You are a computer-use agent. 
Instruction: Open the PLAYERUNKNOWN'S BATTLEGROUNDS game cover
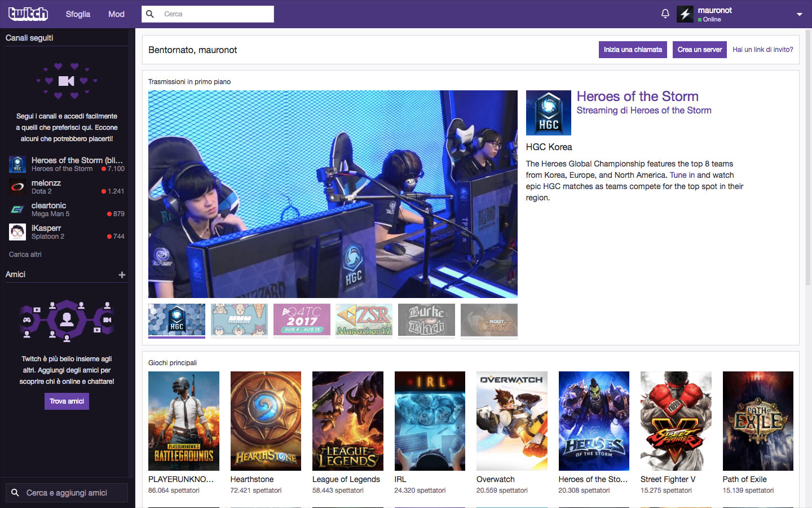[x=184, y=421]
